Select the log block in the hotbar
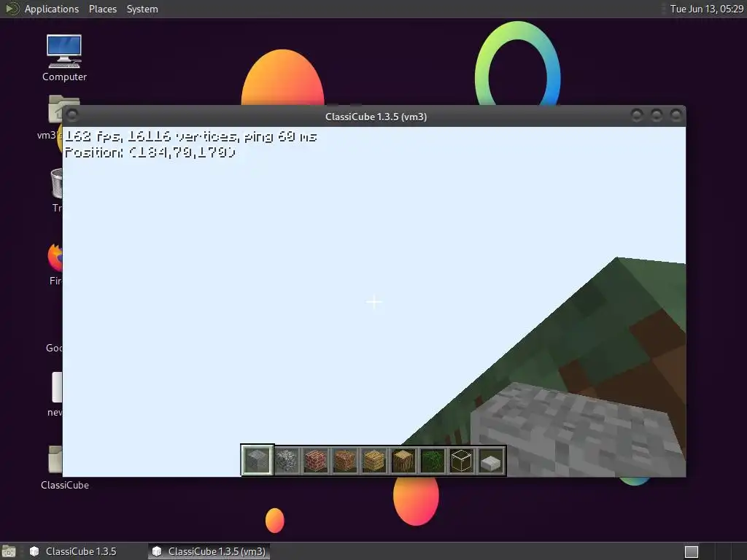Viewport: 747px width, 560px height. click(403, 461)
